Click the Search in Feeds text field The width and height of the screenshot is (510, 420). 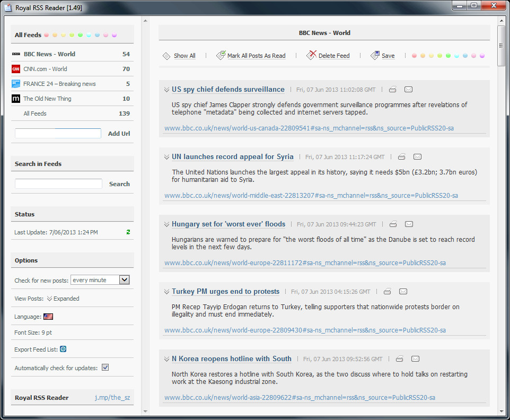58,184
